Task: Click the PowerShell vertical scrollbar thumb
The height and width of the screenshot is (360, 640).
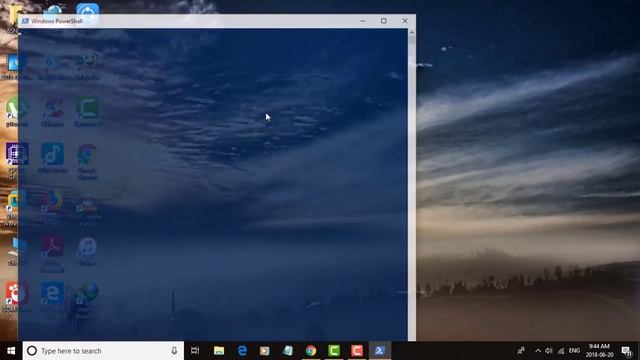Action: tap(411, 40)
